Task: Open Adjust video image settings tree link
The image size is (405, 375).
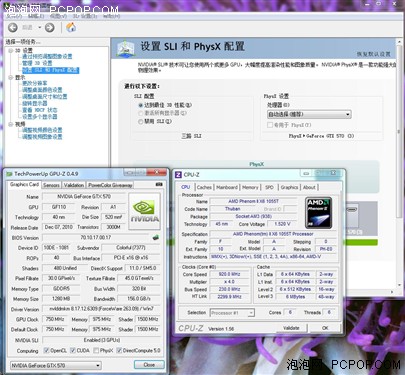Action: [x=42, y=137]
